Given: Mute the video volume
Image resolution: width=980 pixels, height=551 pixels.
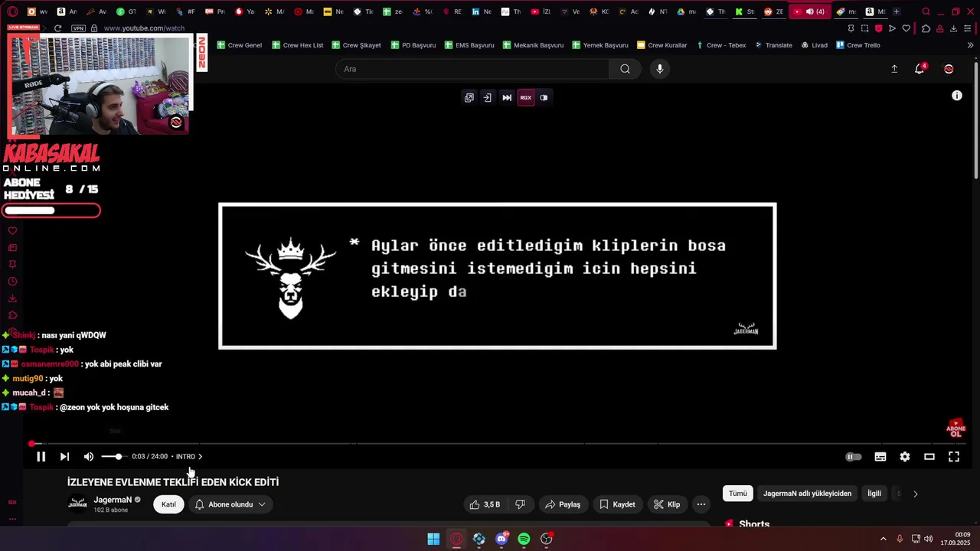Looking at the screenshot, I should pyautogui.click(x=89, y=457).
